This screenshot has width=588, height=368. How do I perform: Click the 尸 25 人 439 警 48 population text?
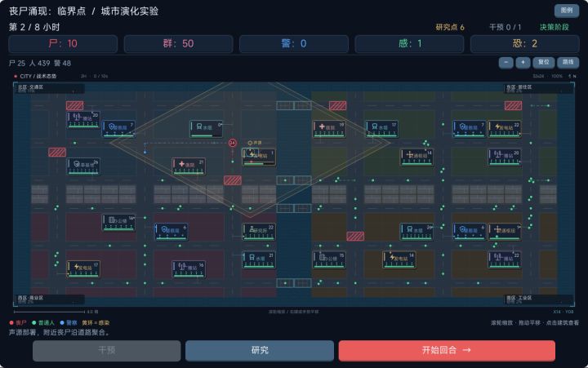pos(40,64)
